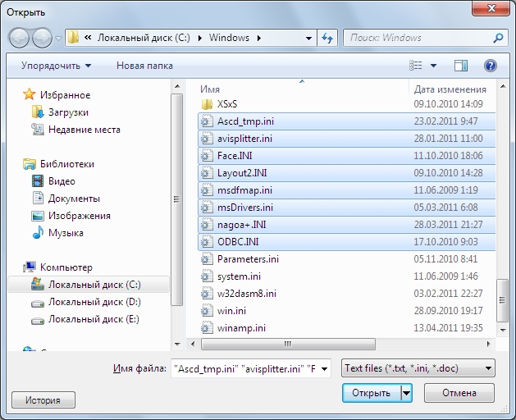This screenshot has width=516, height=420.
Task: Click the w32dasm8.ini file icon
Action: [207, 294]
